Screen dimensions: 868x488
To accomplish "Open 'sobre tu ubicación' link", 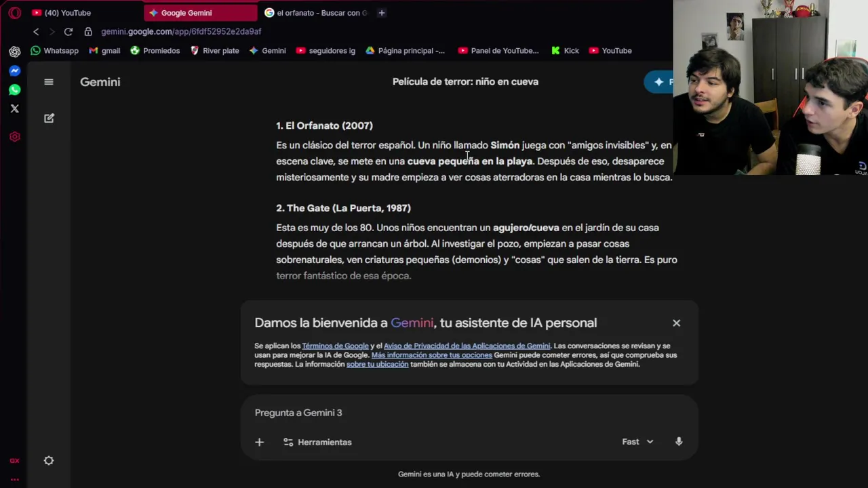I will click(377, 364).
